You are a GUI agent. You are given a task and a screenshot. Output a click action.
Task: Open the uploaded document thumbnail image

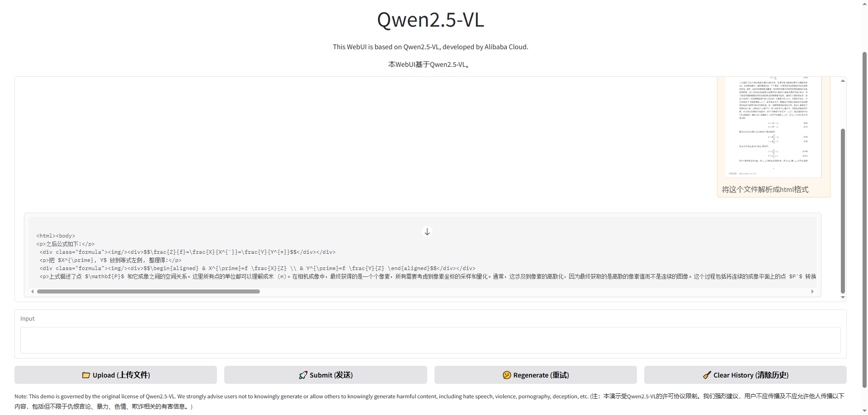(x=774, y=127)
